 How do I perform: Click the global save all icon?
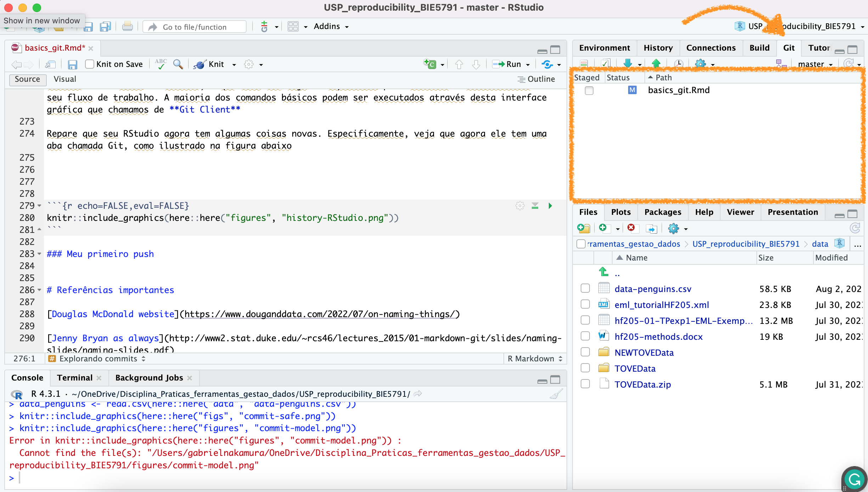[x=105, y=27]
